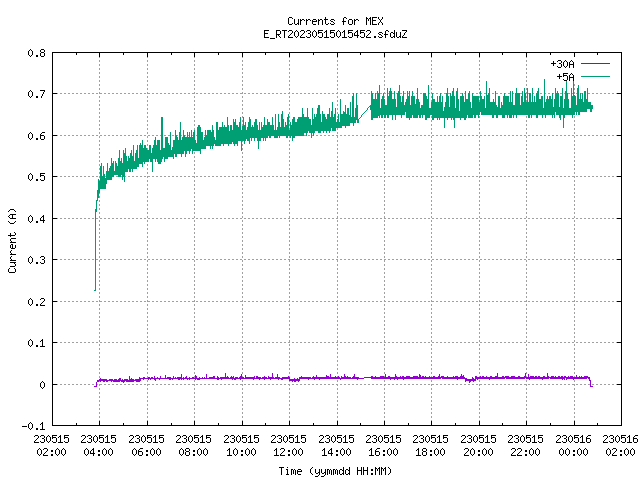The image size is (640, 480).
Task: Click the 230516 02:00 x-axis tick label
Action: [620, 445]
